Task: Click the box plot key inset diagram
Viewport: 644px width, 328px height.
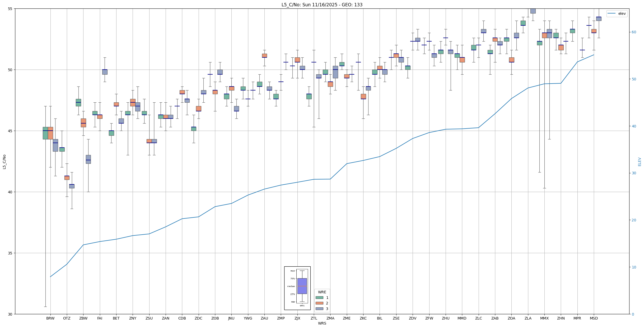Action: pos(297,288)
